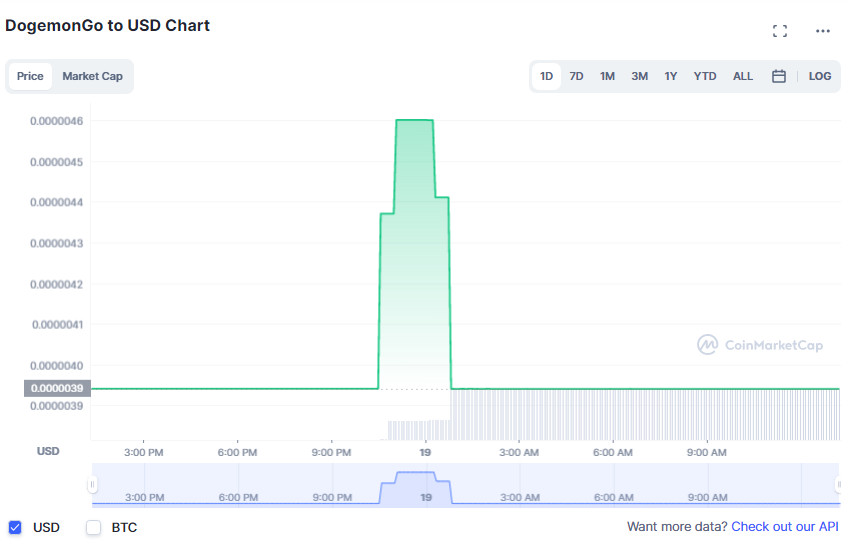Viewport: 848px width, 548px height.
Task: Open the calendar date range picker
Action: pyautogui.click(x=778, y=76)
